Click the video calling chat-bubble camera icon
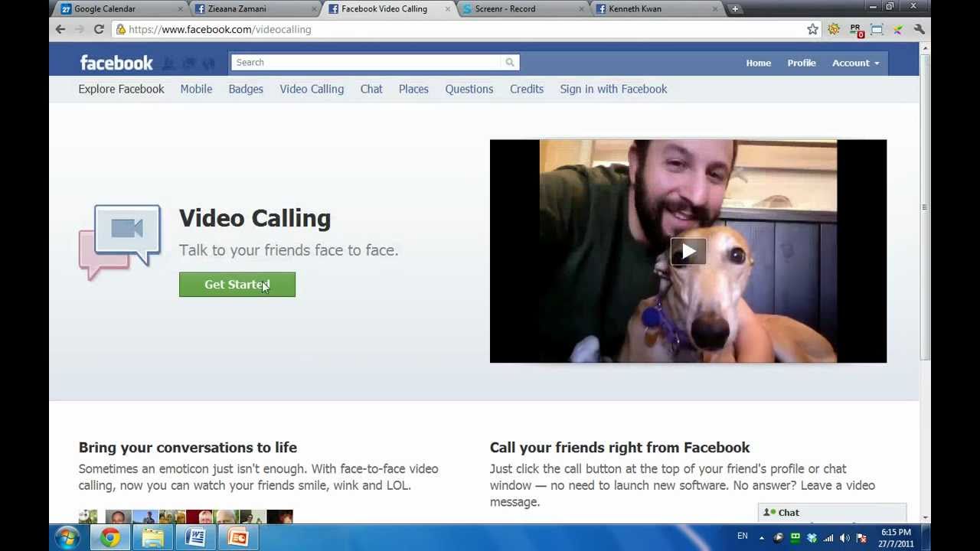Screen dimensions: 980x551 point(120,242)
